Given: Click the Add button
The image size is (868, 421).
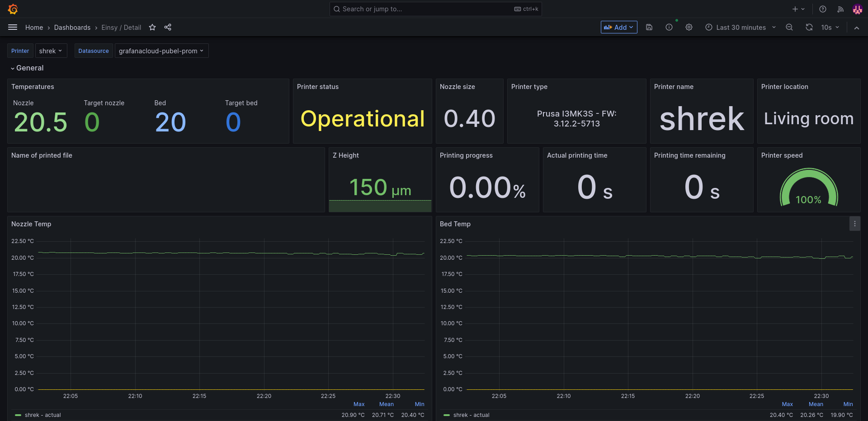Looking at the screenshot, I should coord(619,28).
